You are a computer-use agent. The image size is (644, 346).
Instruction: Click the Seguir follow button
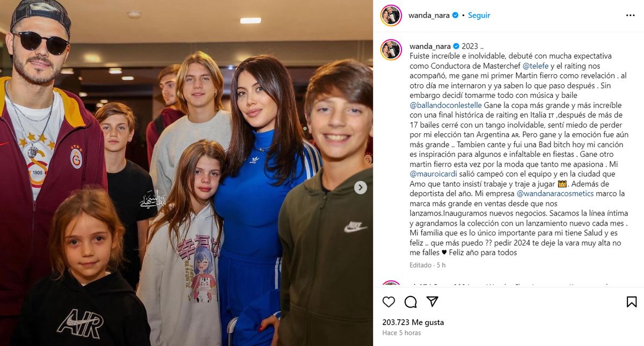pyautogui.click(x=479, y=16)
